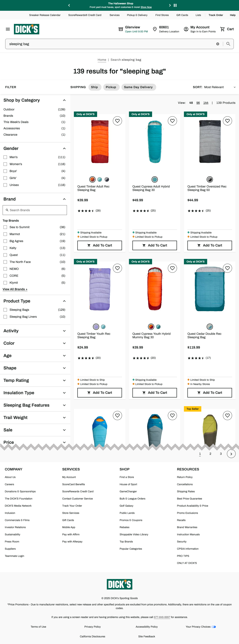Click the delivery location pin icon

tap(155, 29)
